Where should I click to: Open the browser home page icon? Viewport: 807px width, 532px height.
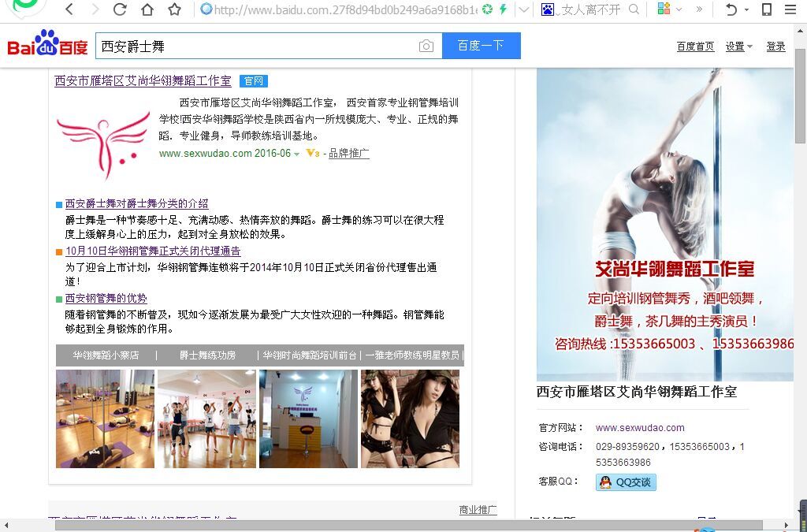147,9
